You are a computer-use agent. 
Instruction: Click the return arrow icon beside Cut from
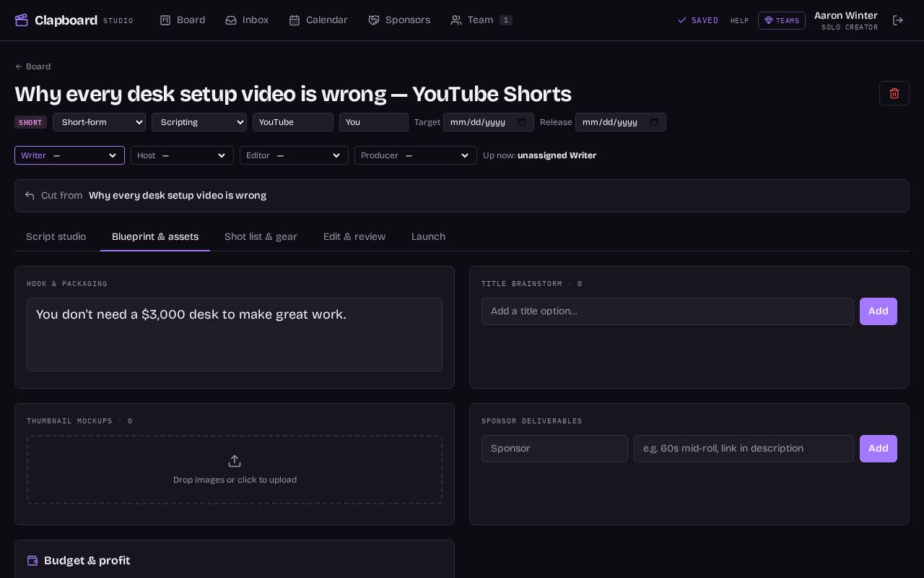(x=30, y=196)
